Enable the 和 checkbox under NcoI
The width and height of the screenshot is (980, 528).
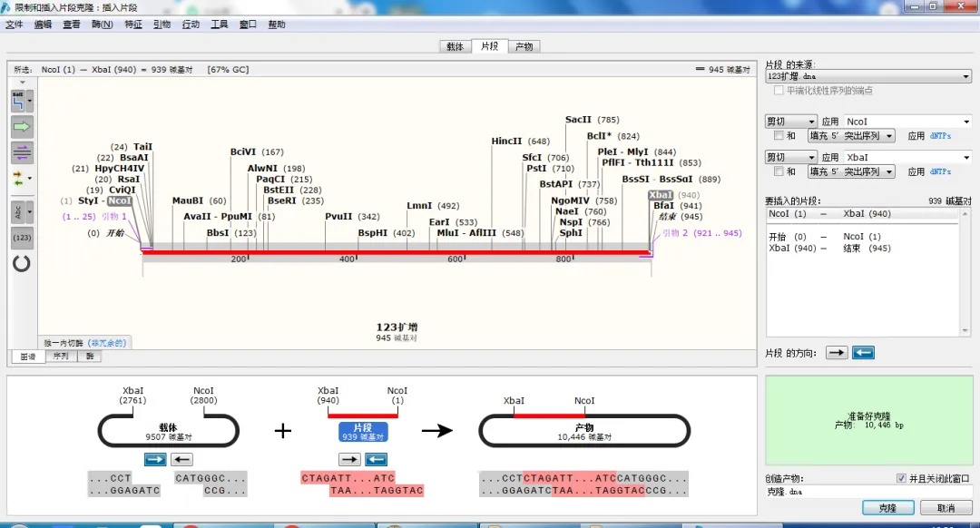(x=778, y=136)
